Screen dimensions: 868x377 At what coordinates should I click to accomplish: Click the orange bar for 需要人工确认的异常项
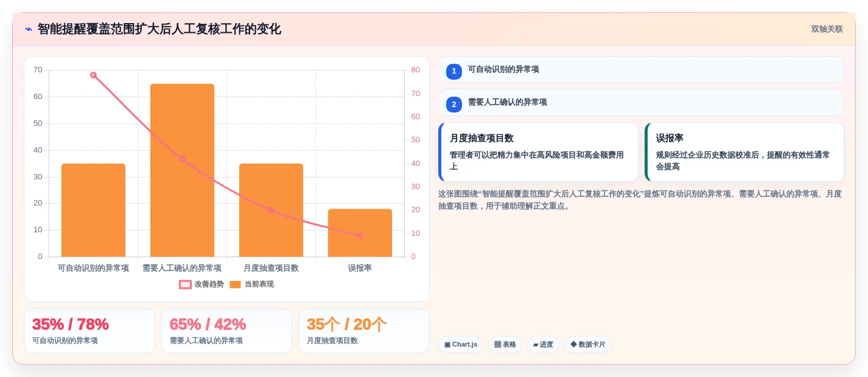pos(182,170)
